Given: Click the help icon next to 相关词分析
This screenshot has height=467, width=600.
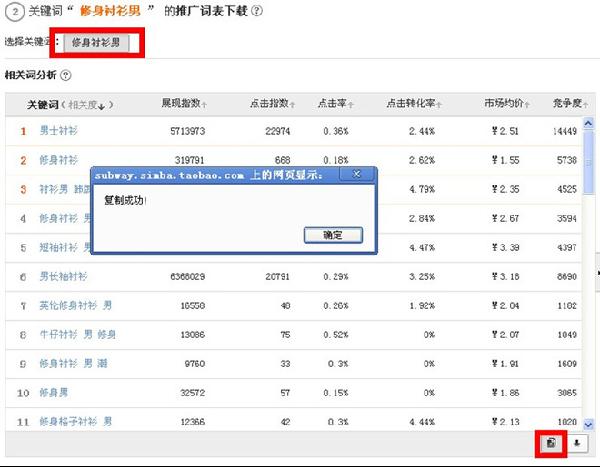Looking at the screenshot, I should pos(66,75).
